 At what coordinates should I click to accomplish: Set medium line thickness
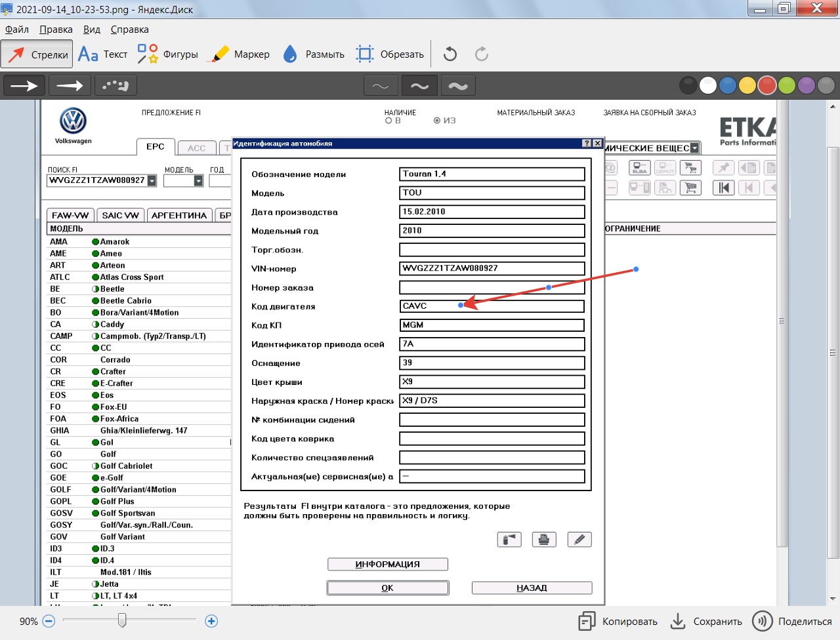419,86
